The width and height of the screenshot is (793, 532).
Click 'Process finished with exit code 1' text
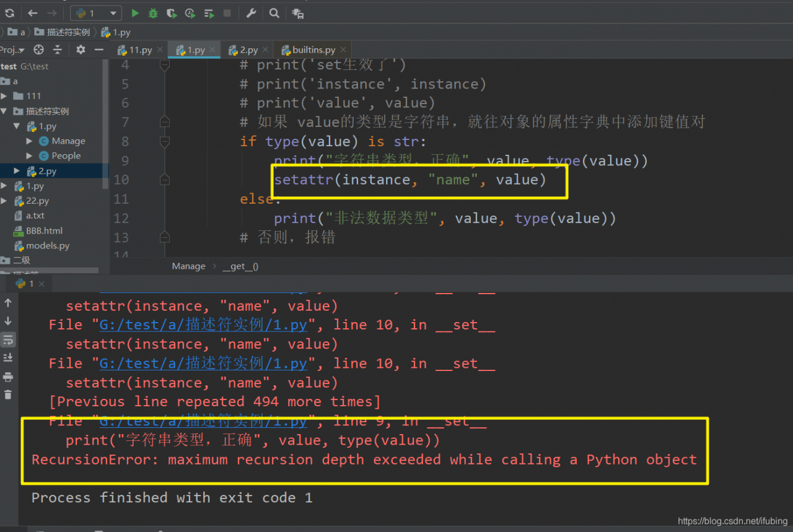pyautogui.click(x=172, y=498)
